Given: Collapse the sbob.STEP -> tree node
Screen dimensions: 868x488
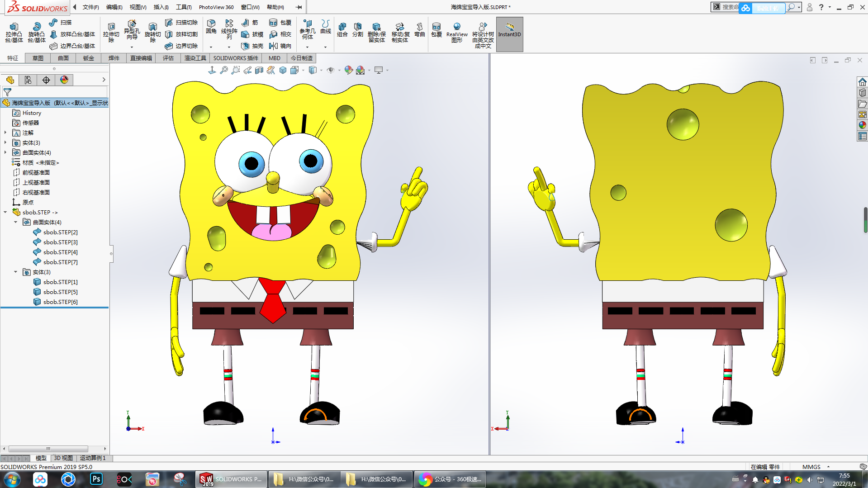Looking at the screenshot, I should tap(5, 213).
